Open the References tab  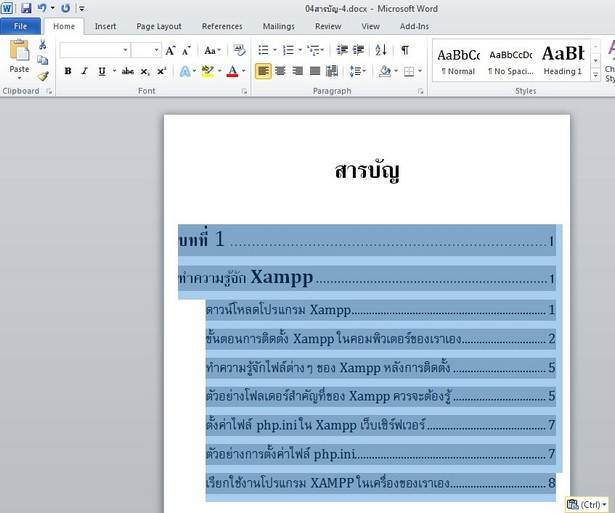point(222,26)
